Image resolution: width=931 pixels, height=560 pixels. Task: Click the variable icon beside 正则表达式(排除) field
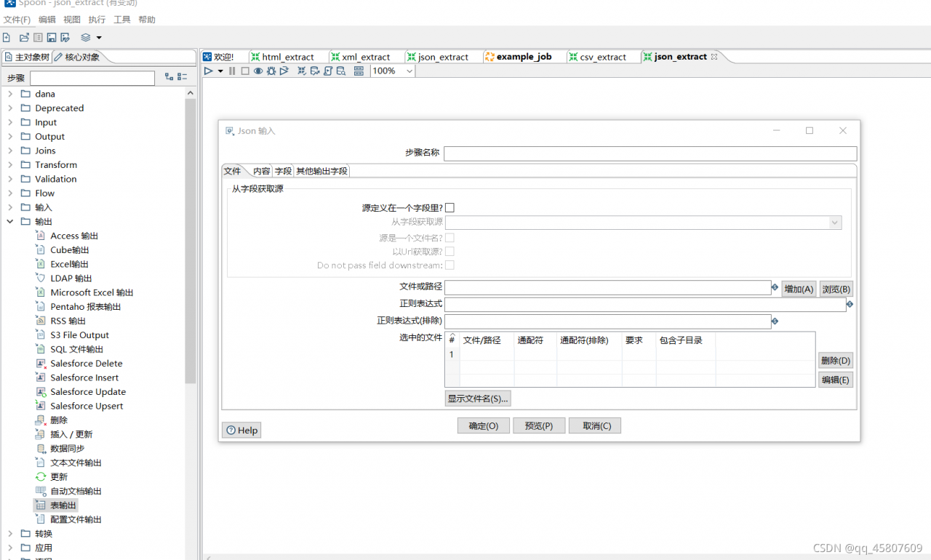[x=775, y=321]
